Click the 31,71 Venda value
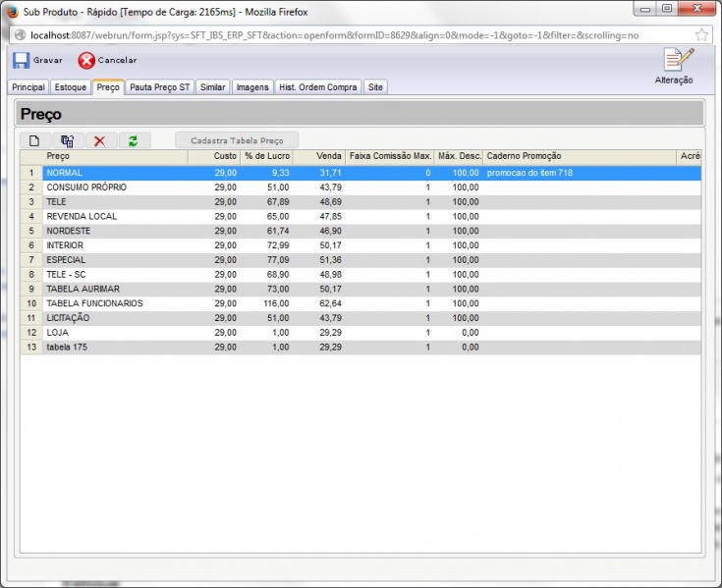The width and height of the screenshot is (722, 588). [331, 173]
